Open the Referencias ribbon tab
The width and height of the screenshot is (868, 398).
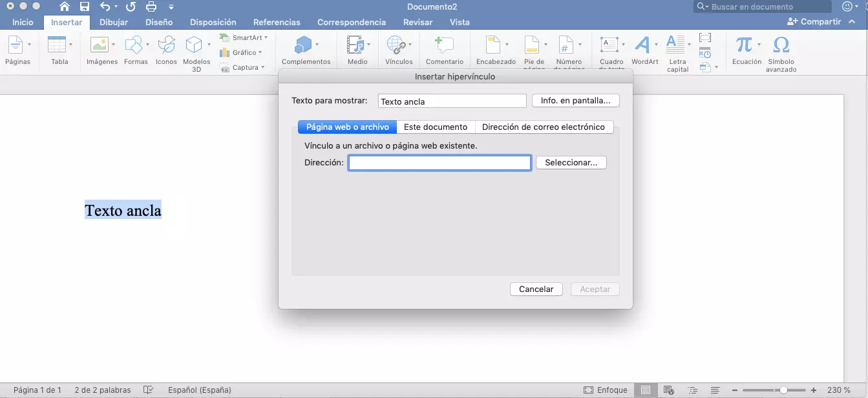coord(277,22)
